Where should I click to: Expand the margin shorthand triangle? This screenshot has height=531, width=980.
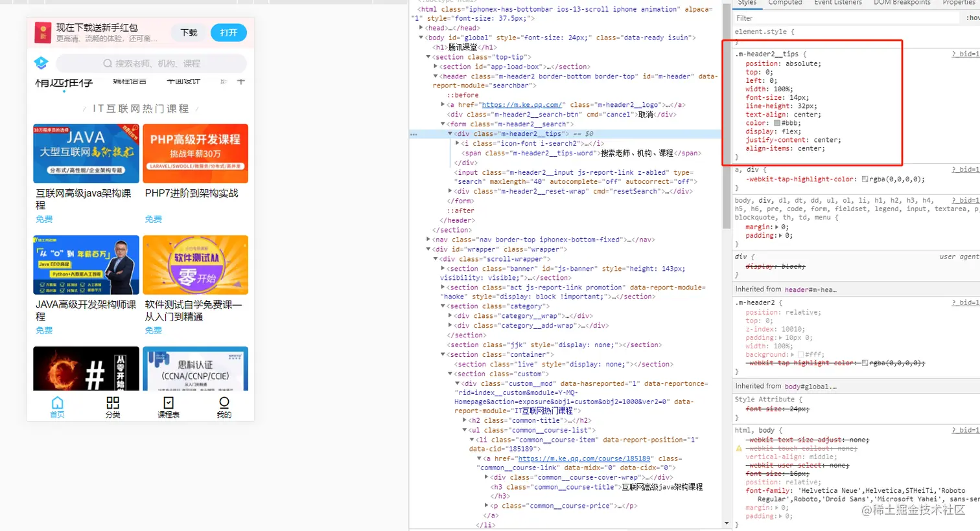(778, 227)
